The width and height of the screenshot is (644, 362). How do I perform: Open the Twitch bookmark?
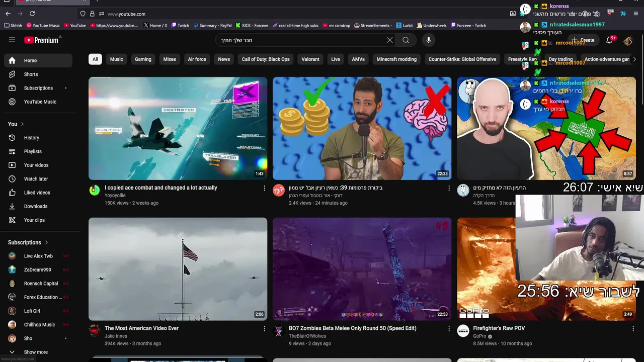click(x=180, y=26)
